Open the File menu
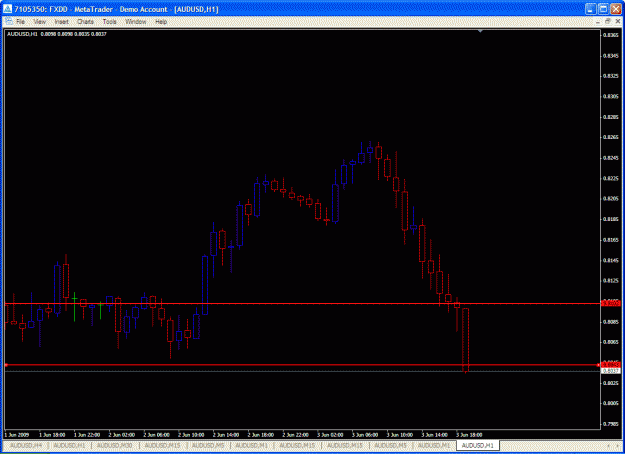The width and height of the screenshot is (625, 454). tap(20, 22)
